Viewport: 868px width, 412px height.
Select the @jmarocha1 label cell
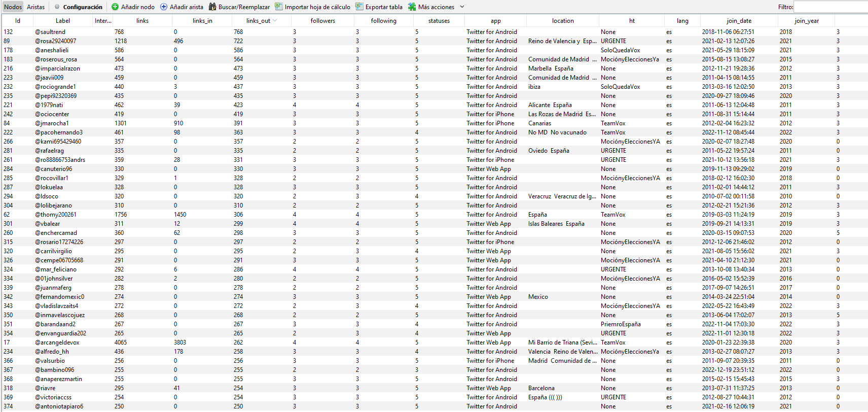click(x=52, y=123)
